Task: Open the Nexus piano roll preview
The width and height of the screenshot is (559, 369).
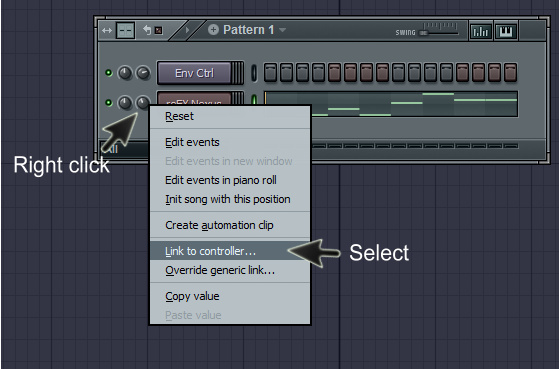Action: [x=391, y=104]
